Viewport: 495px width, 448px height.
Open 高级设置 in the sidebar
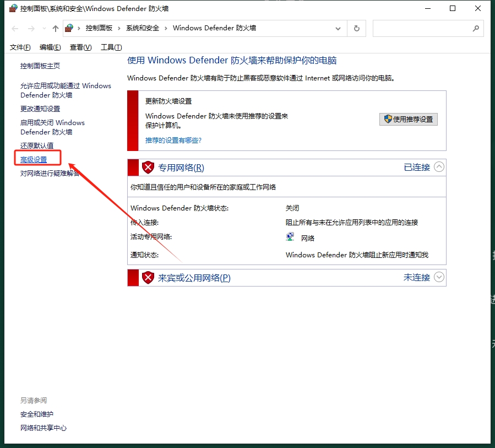(x=34, y=160)
